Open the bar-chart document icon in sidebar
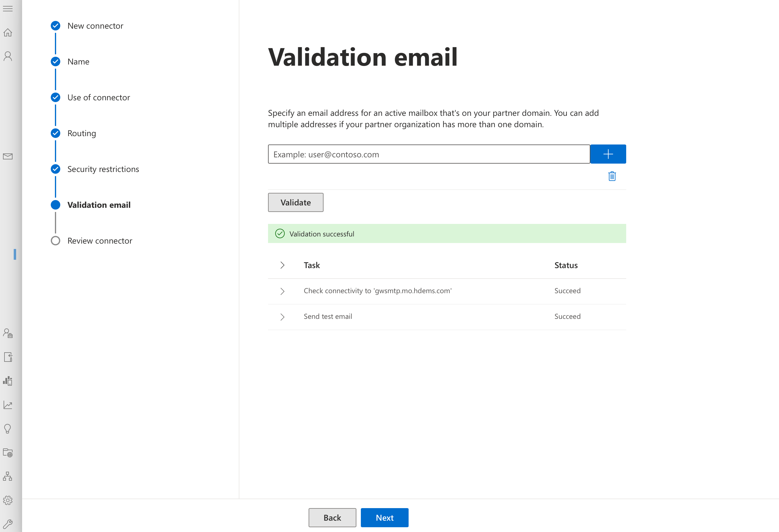 [x=8, y=381]
